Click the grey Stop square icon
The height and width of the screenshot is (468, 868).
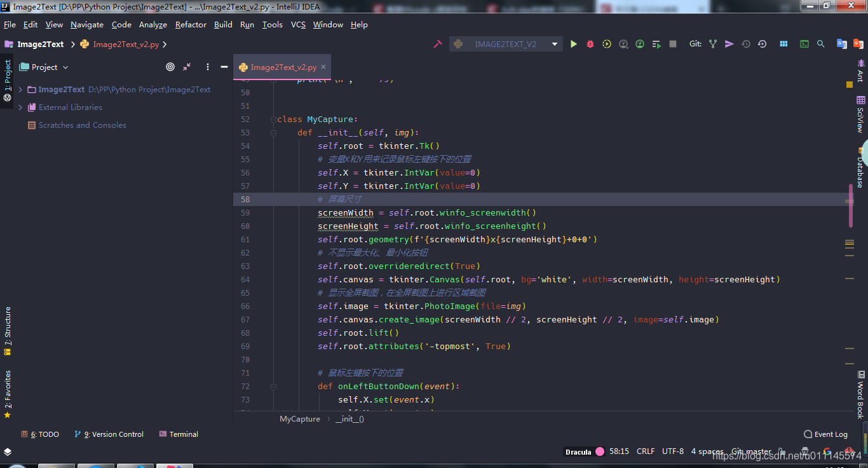(x=673, y=44)
